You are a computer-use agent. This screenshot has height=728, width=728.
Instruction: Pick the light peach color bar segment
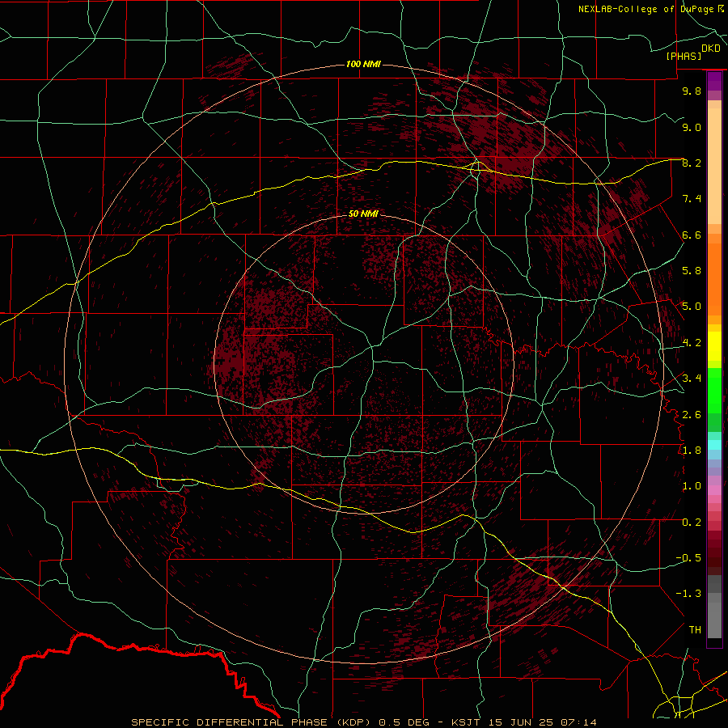pyautogui.click(x=714, y=167)
